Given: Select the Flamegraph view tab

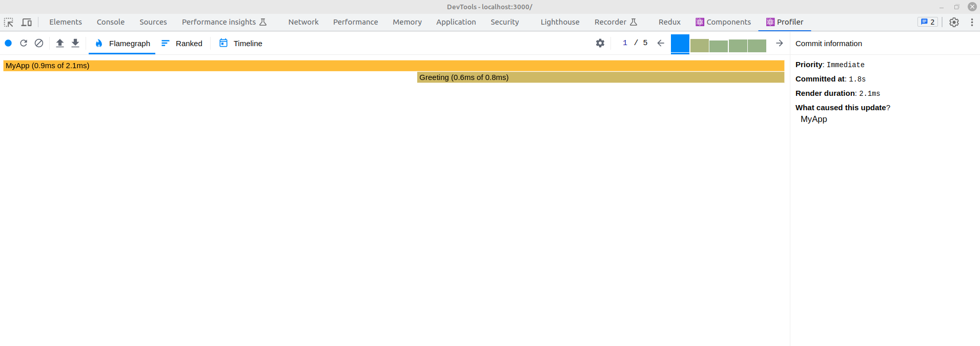Looking at the screenshot, I should point(122,44).
